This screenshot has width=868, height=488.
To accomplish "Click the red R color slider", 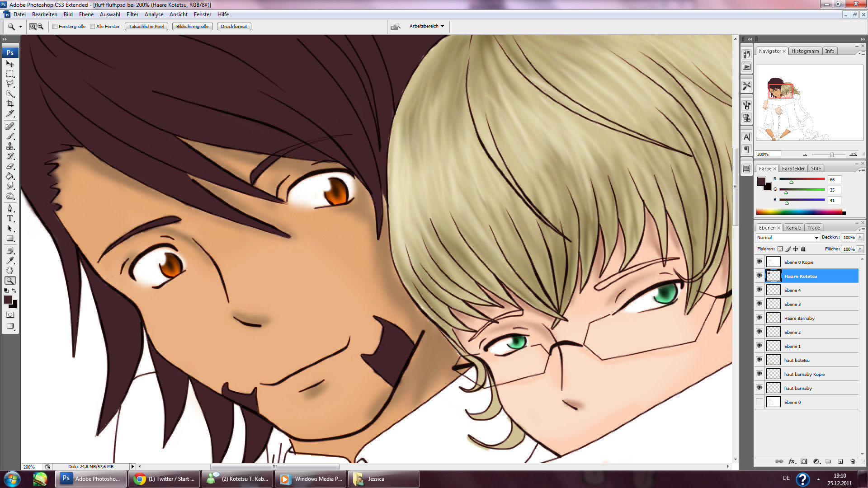I will [x=802, y=179].
